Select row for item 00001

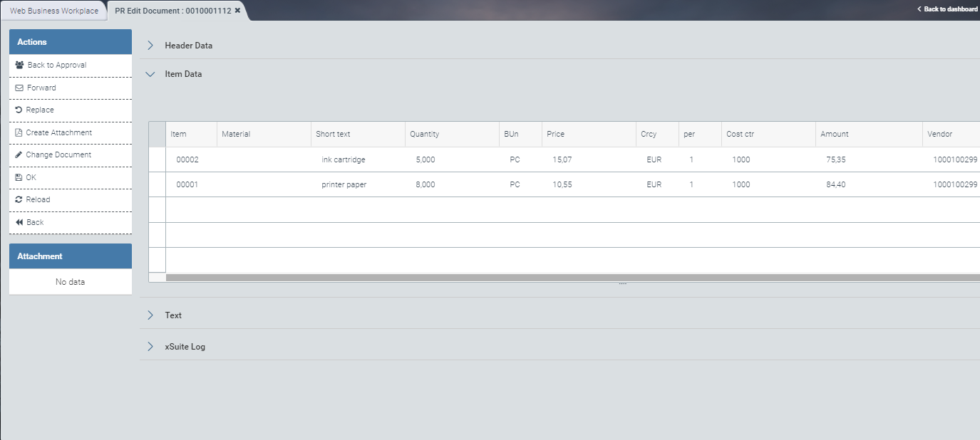tap(157, 184)
